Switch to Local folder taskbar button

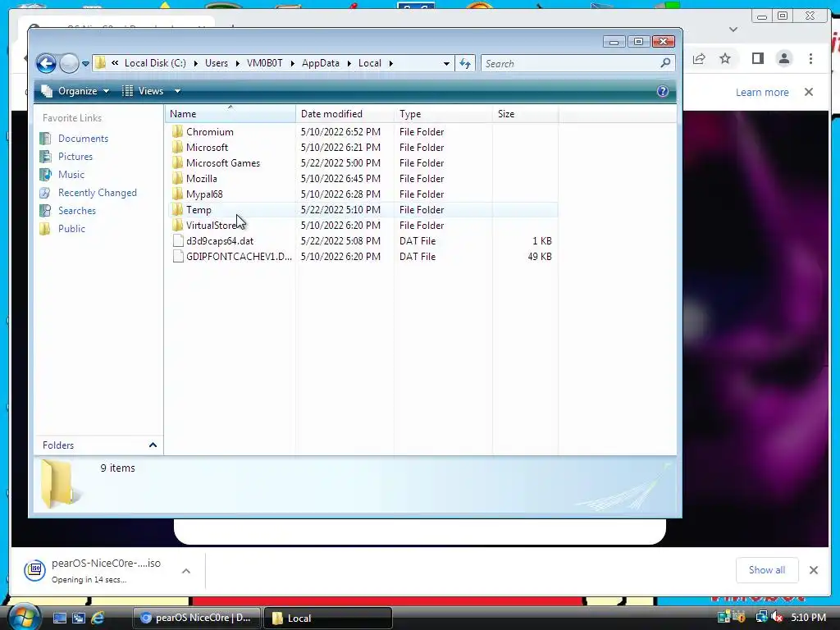point(328,618)
